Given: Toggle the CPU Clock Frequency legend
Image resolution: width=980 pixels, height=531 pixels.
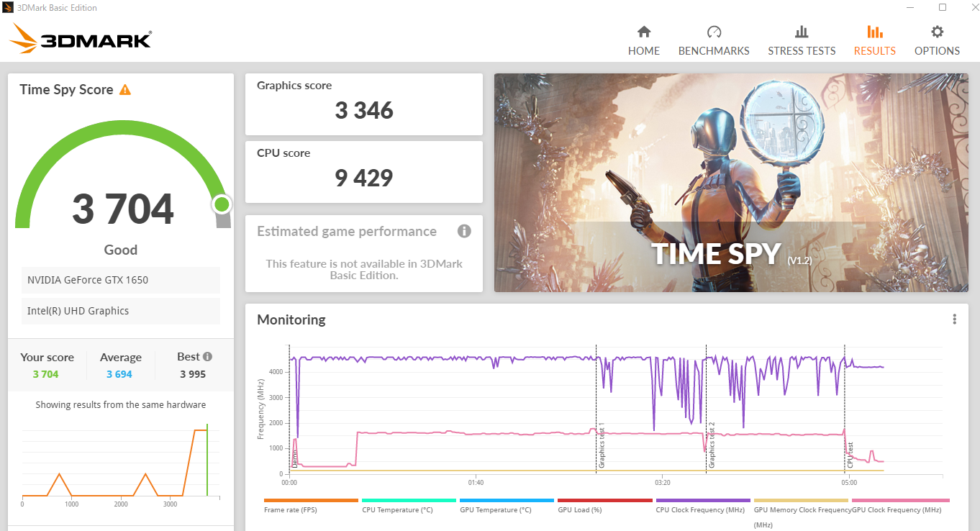Looking at the screenshot, I should tap(702, 505).
